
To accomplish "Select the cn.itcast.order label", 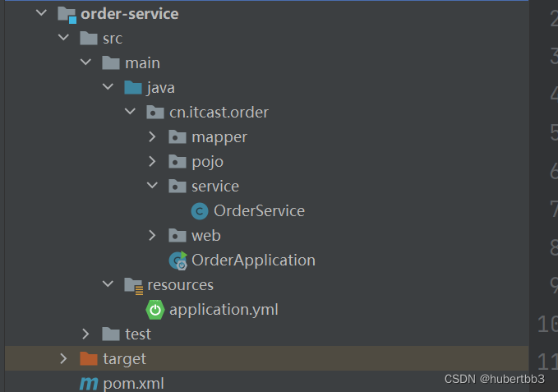I will (219, 113).
